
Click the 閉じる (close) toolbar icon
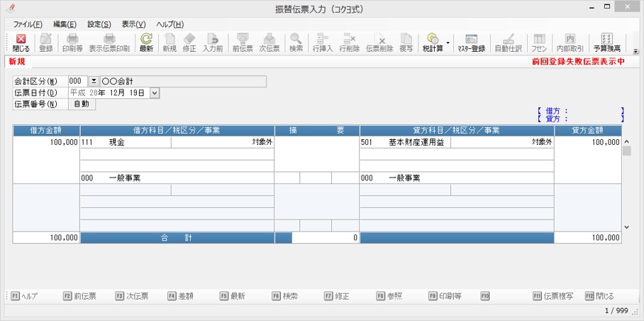tap(21, 43)
